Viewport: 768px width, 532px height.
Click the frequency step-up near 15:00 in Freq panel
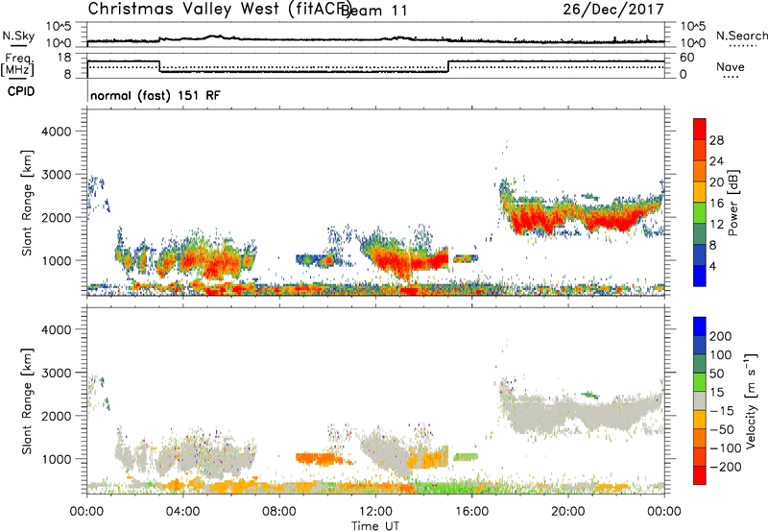tap(448, 66)
